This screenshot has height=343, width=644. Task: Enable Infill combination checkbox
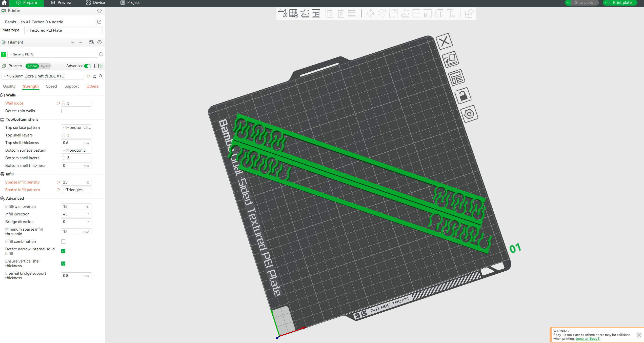pyautogui.click(x=63, y=241)
